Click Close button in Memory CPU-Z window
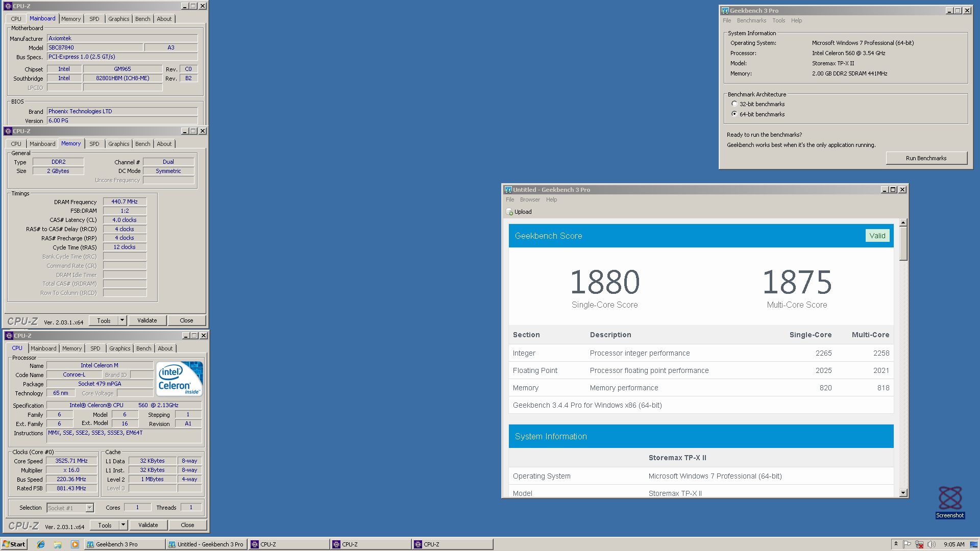The image size is (980, 551). click(x=186, y=320)
